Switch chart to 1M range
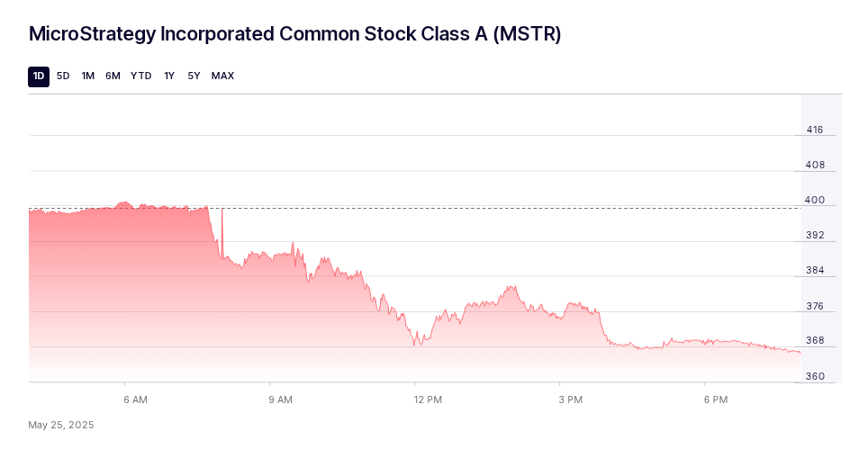The image size is (868, 458). point(88,76)
